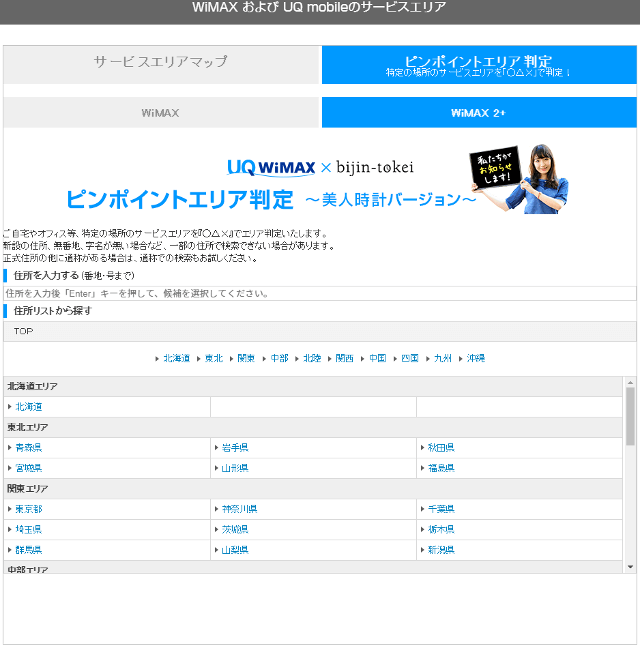Open 福島県 prefecture
This screenshot has width=640, height=646.
click(x=441, y=468)
